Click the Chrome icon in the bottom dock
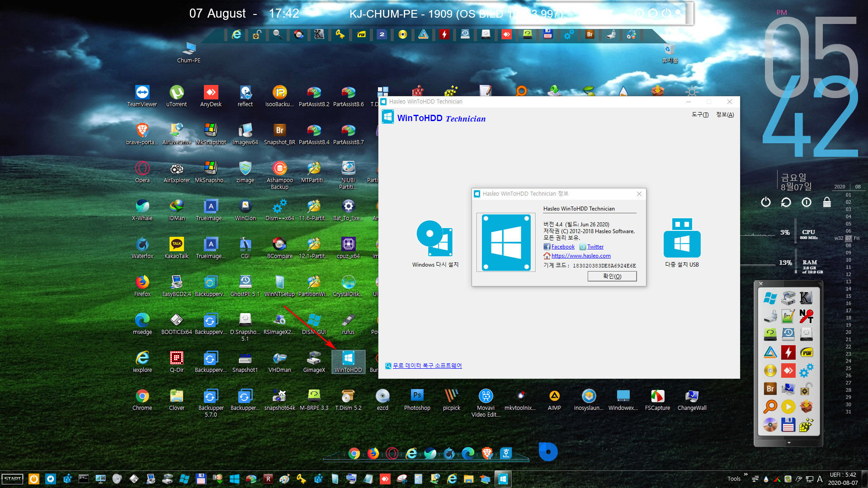The width and height of the screenshot is (868, 488). point(354,453)
